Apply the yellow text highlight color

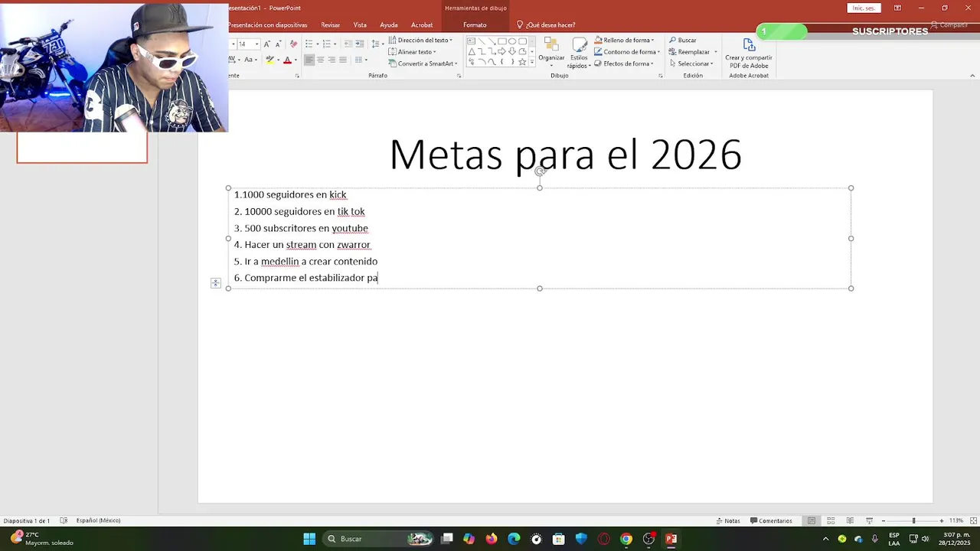269,60
